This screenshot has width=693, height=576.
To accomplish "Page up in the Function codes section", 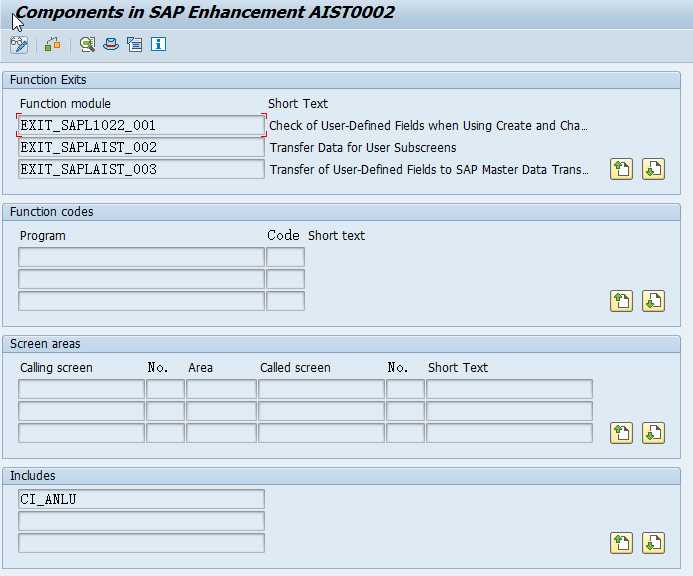I will pyautogui.click(x=621, y=301).
